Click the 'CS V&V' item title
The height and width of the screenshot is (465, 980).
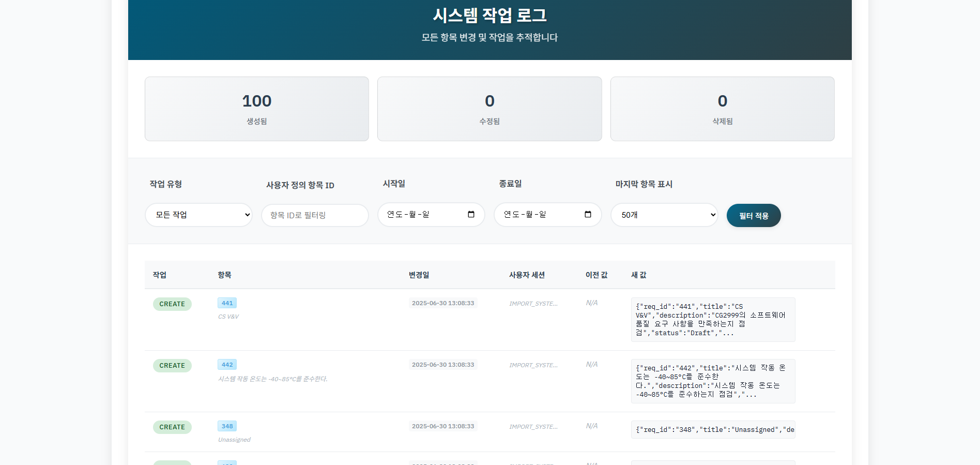coord(228,317)
